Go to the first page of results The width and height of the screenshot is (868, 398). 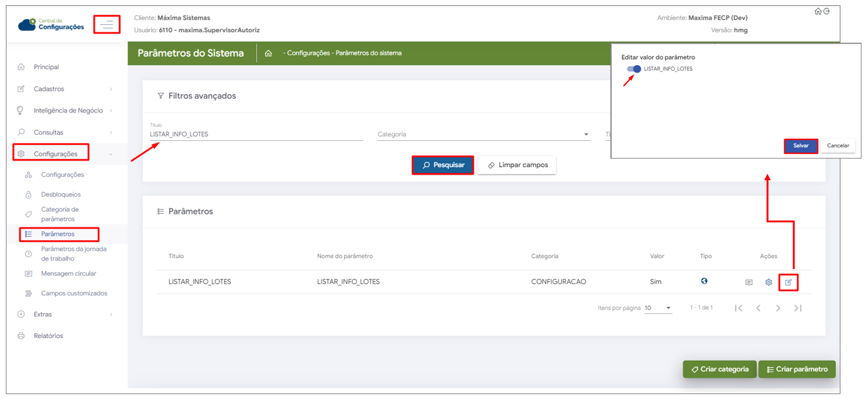739,308
